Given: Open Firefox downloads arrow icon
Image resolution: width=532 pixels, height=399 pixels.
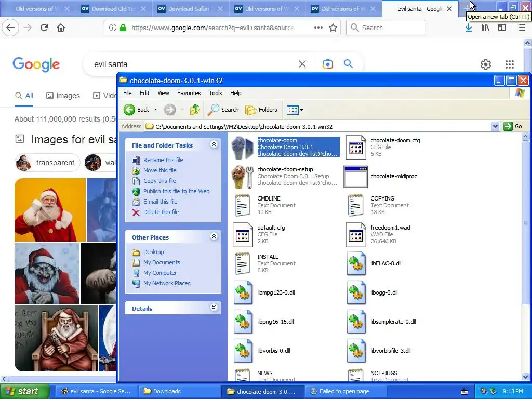Looking at the screenshot, I should pos(469,28).
